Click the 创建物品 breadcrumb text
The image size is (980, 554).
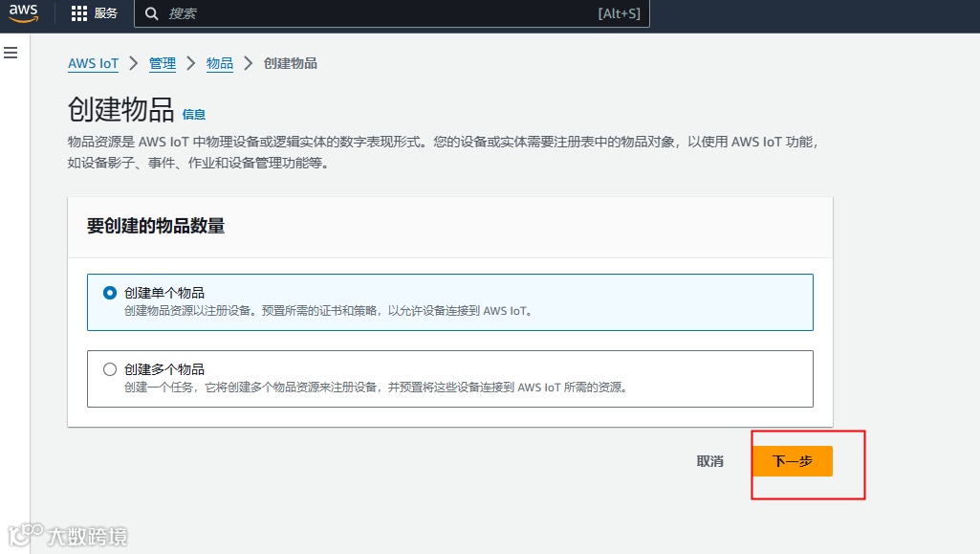click(290, 63)
